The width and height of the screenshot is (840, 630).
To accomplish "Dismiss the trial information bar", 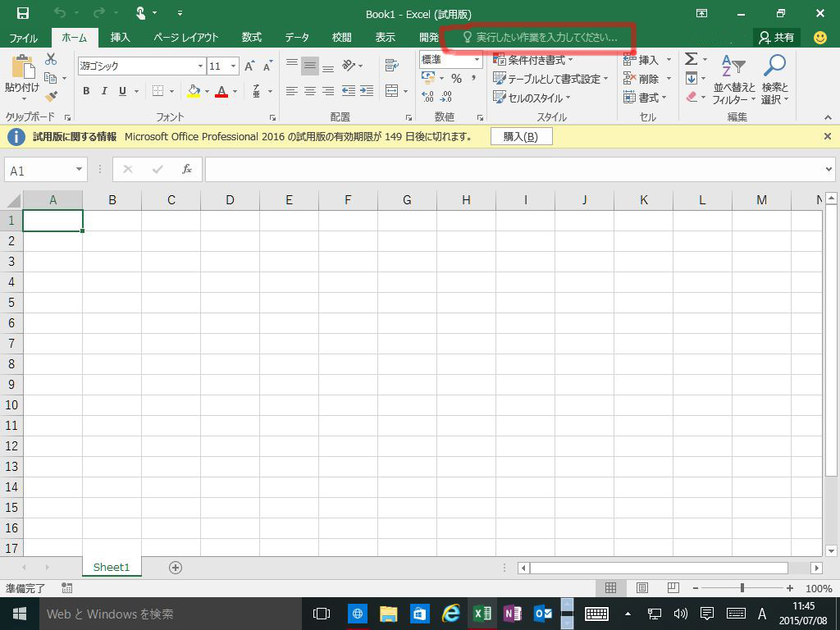I will 827,137.
